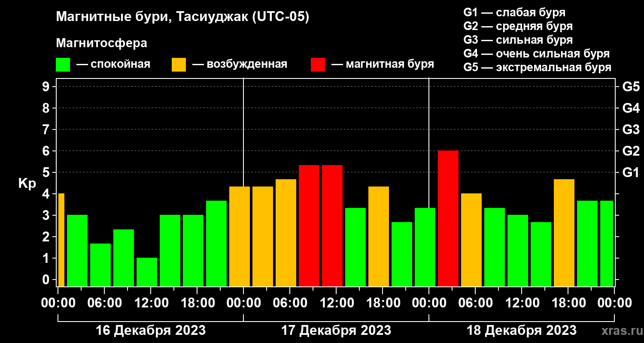644x343 pixels.
Task: Click 'G5 — экстремальная буря' description
Action: [x=537, y=68]
